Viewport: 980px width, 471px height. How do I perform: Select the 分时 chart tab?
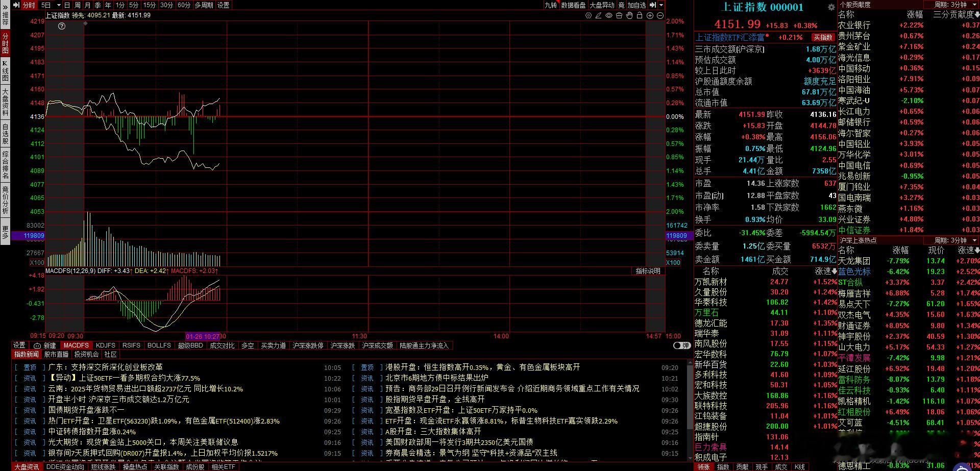point(29,5)
